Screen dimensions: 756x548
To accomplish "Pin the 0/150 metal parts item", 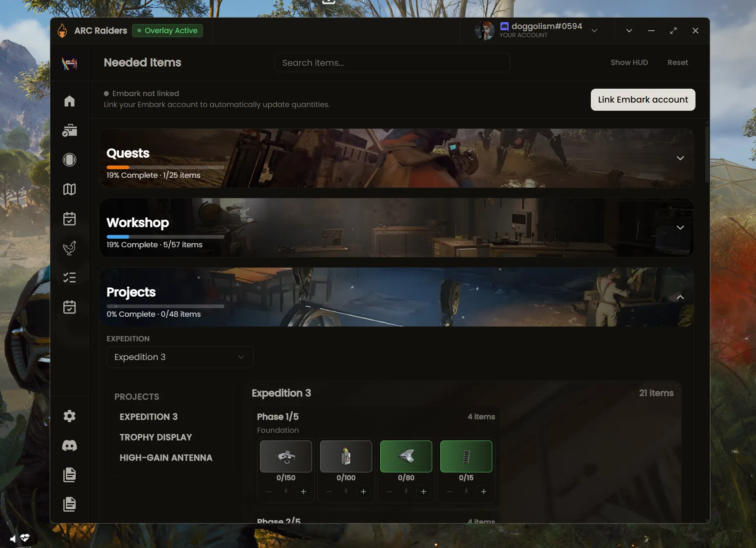I will pyautogui.click(x=286, y=491).
